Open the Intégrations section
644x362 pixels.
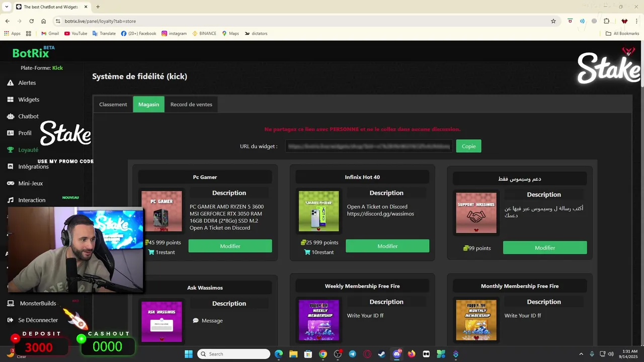pos(28,166)
